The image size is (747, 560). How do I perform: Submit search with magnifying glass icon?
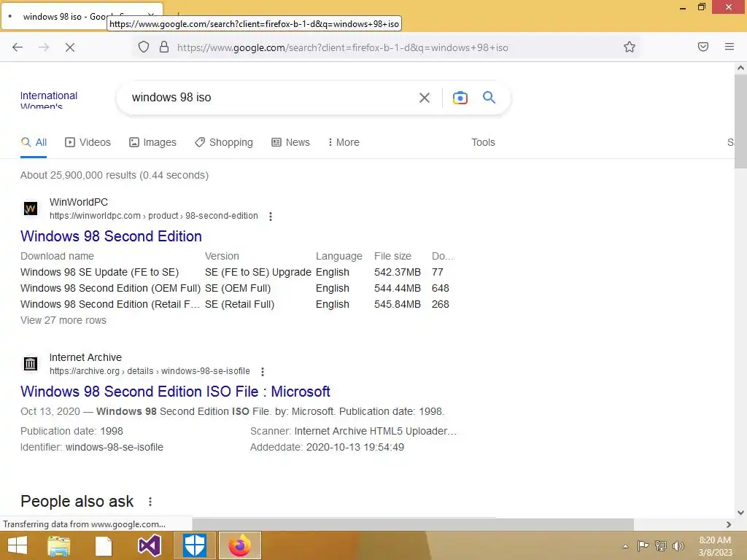[489, 98]
